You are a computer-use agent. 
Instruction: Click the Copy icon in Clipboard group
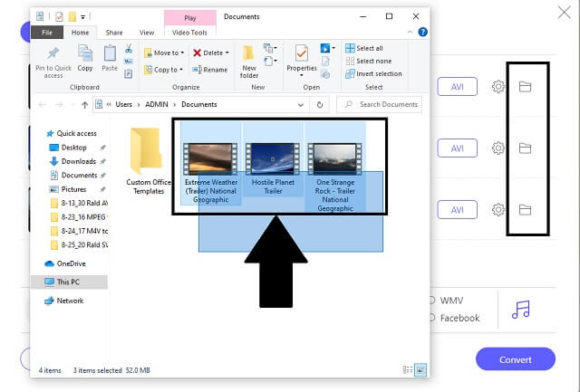coord(85,54)
